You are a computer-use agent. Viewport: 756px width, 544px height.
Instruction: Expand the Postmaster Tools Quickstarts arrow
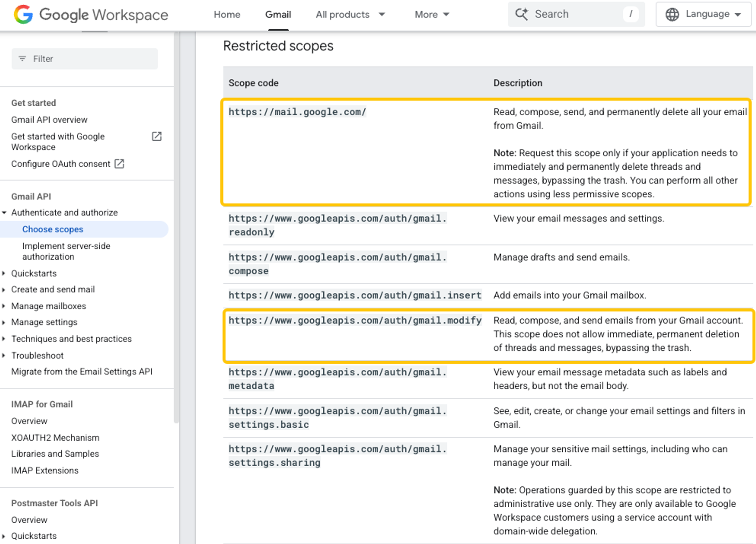click(x=4, y=536)
